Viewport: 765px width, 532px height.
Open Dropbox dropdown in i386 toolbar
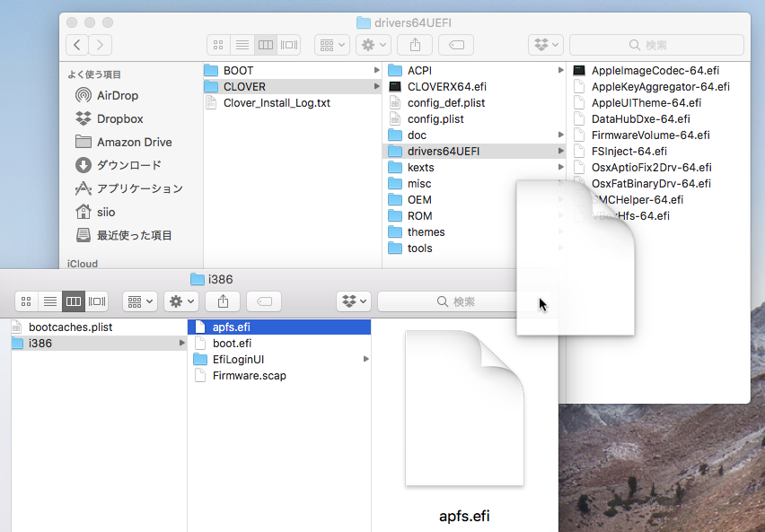click(x=354, y=301)
